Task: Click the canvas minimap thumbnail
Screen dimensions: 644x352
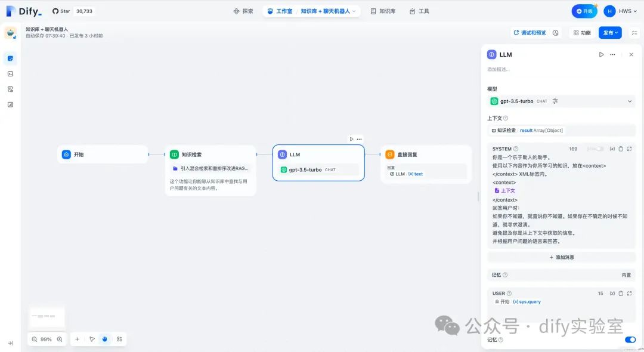Action: click(x=47, y=317)
